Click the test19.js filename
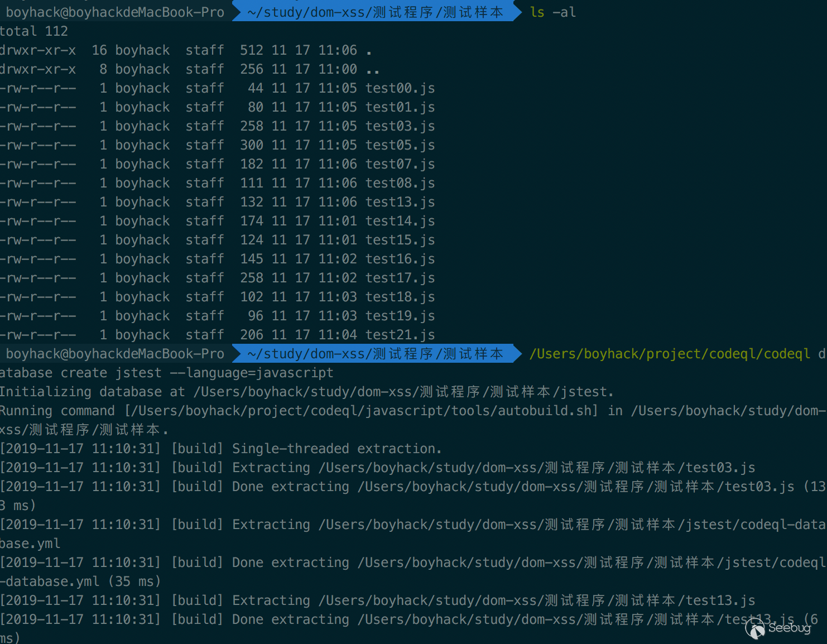The height and width of the screenshot is (644, 827). pos(400,316)
